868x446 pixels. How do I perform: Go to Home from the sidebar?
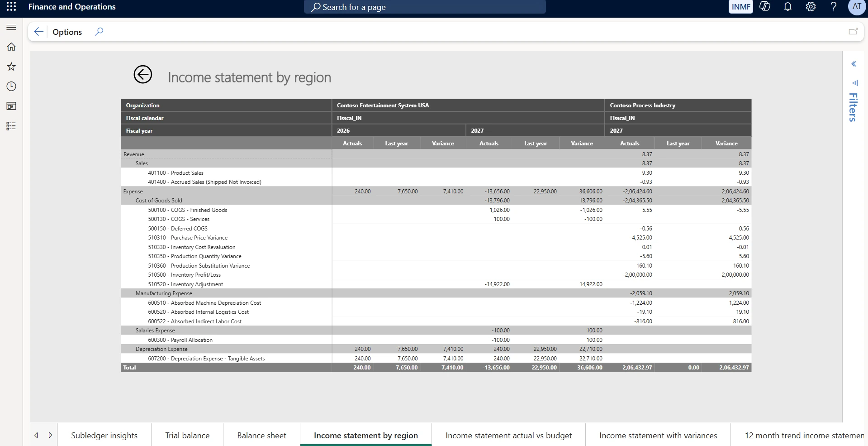pyautogui.click(x=11, y=47)
